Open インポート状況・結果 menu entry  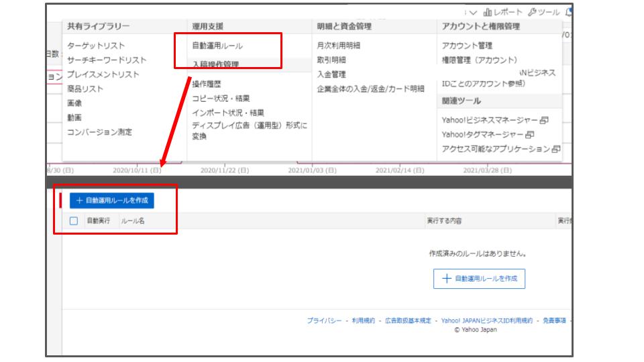click(228, 113)
